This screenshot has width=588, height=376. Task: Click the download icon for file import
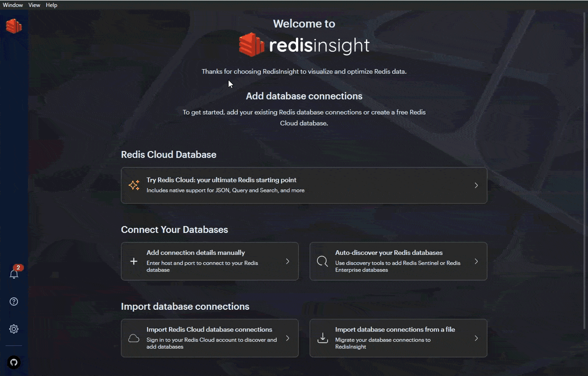click(x=323, y=338)
